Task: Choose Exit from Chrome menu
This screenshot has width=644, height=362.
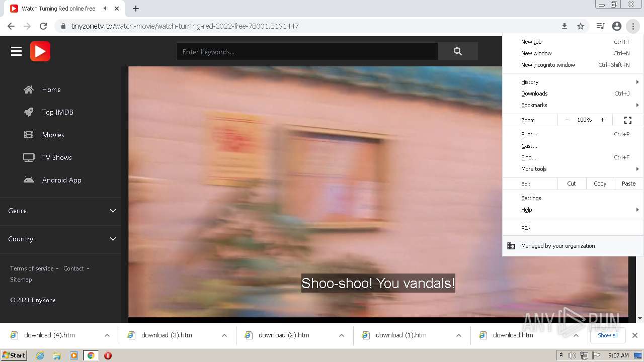Action: point(573,227)
